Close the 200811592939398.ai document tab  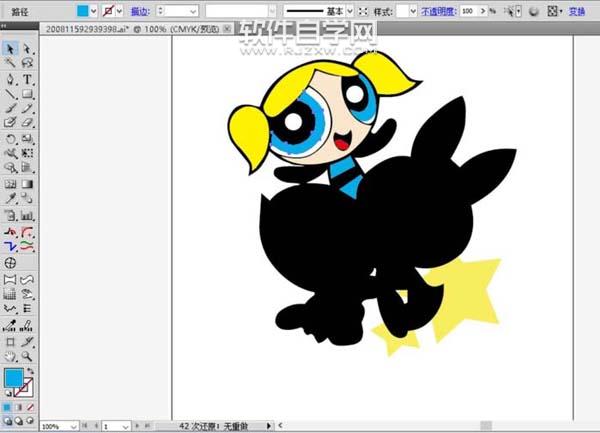pyautogui.click(x=227, y=28)
